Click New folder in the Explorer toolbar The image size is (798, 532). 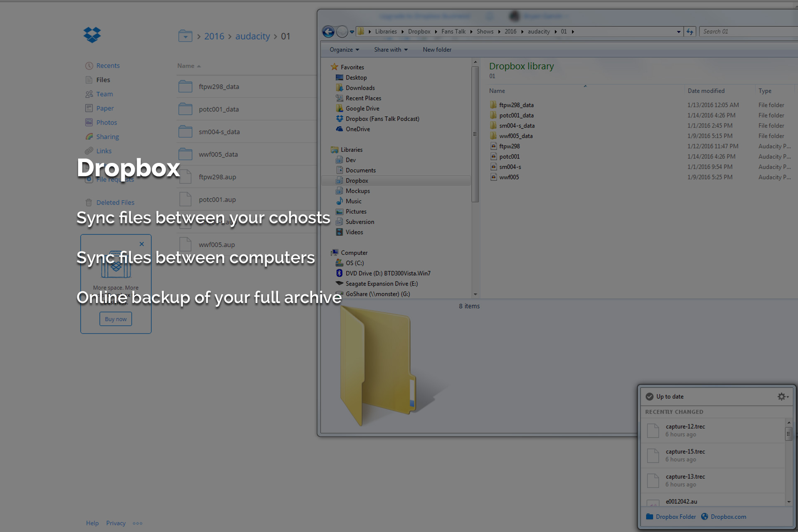coord(437,49)
